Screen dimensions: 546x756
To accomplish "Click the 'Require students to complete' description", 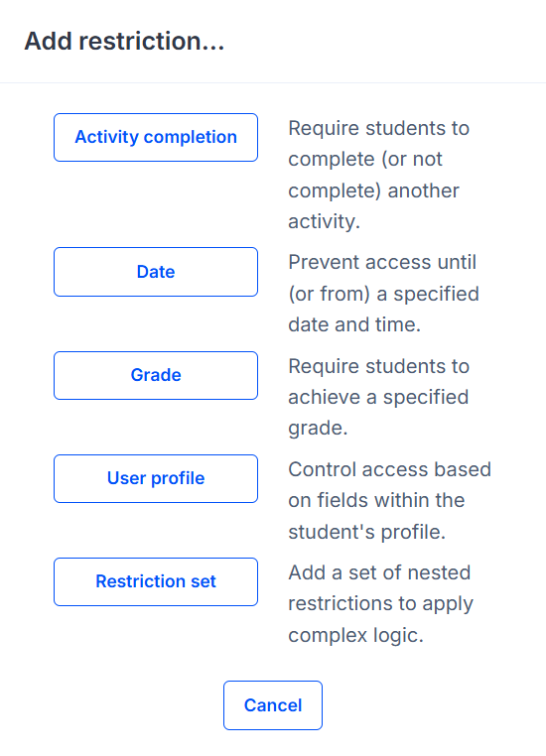I will [x=379, y=175].
